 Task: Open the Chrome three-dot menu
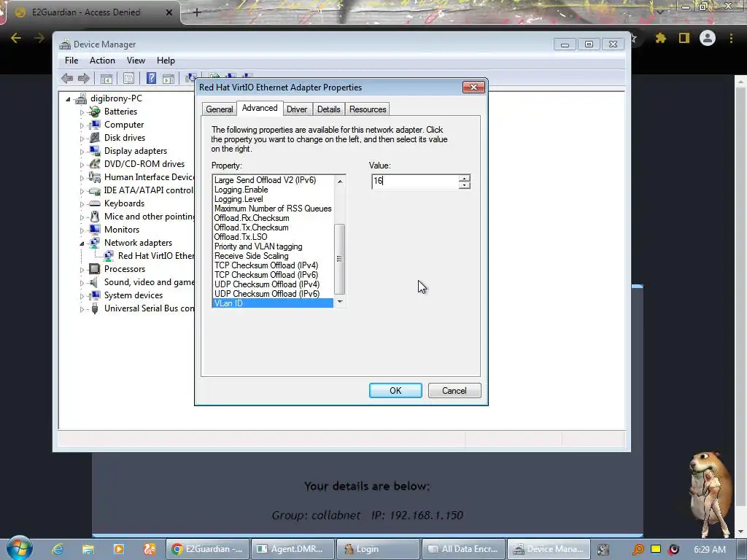click(731, 38)
